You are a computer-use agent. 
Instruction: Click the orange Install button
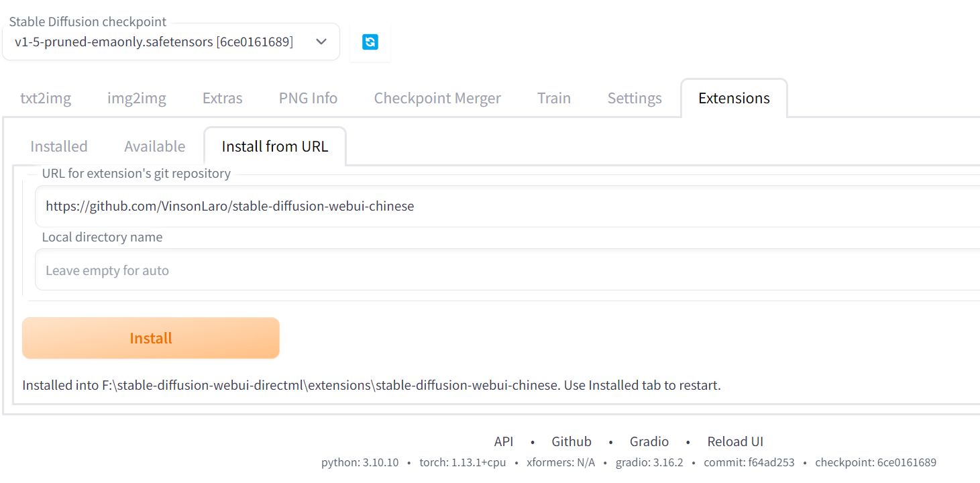(151, 338)
